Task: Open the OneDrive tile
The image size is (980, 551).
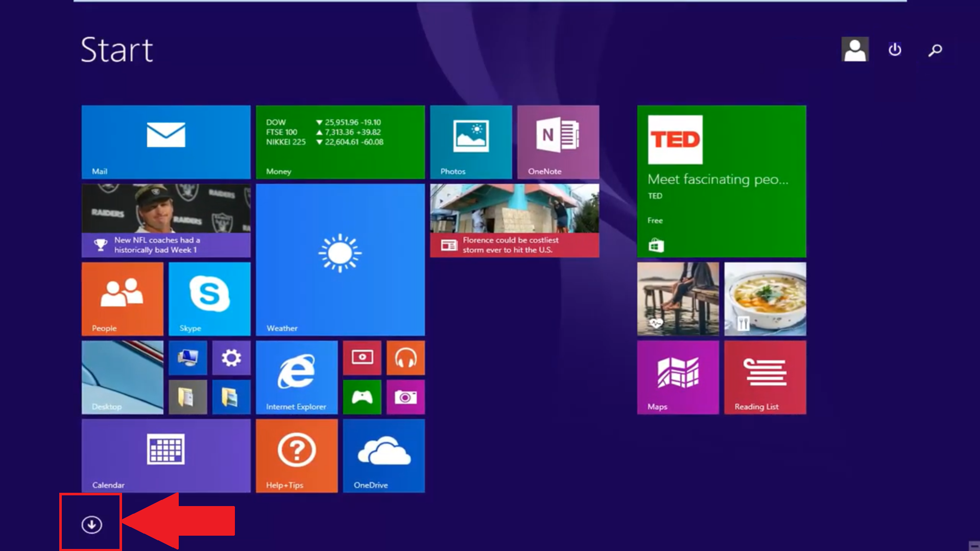Action: coord(384,456)
